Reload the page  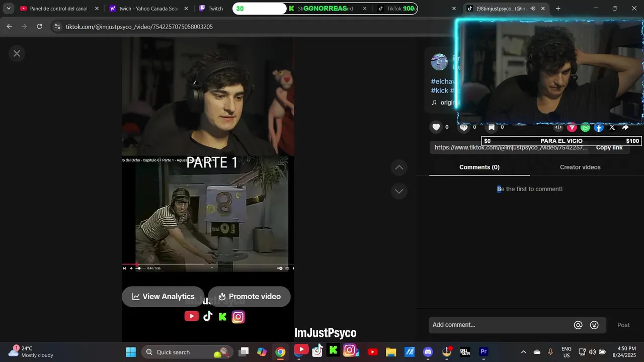(39, 27)
